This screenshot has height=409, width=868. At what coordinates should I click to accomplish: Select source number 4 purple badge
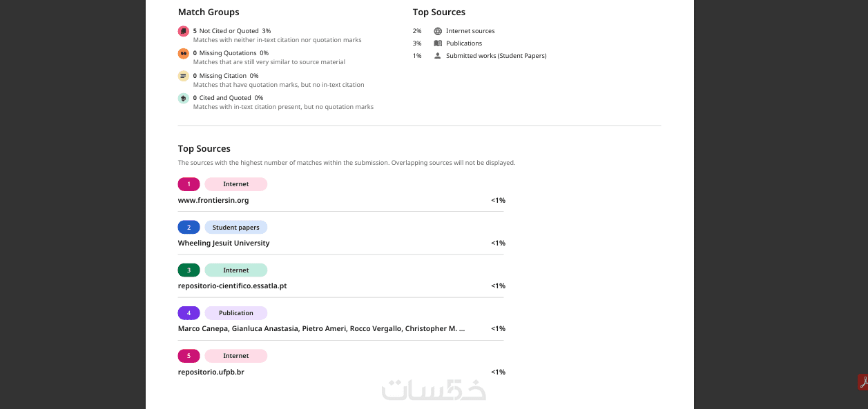point(189,313)
